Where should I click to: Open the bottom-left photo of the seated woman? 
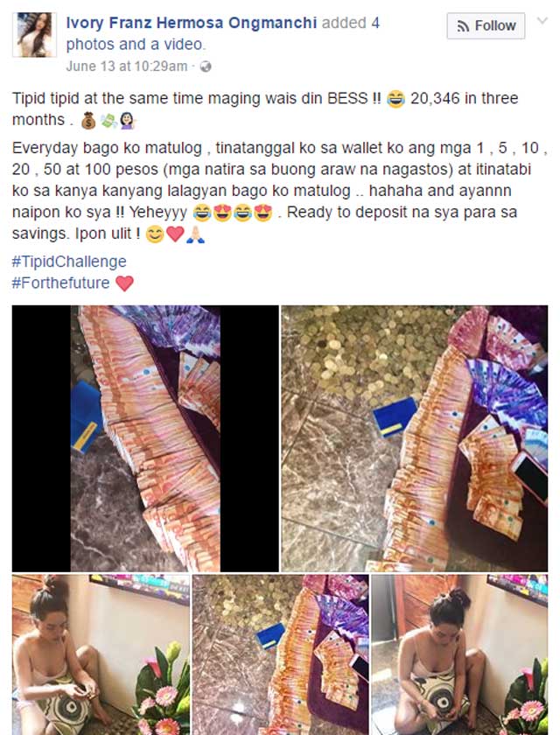101,654
